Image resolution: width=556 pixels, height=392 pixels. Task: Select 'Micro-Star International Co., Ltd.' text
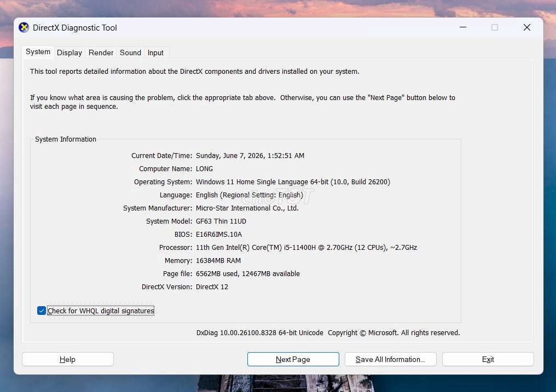pyautogui.click(x=247, y=208)
